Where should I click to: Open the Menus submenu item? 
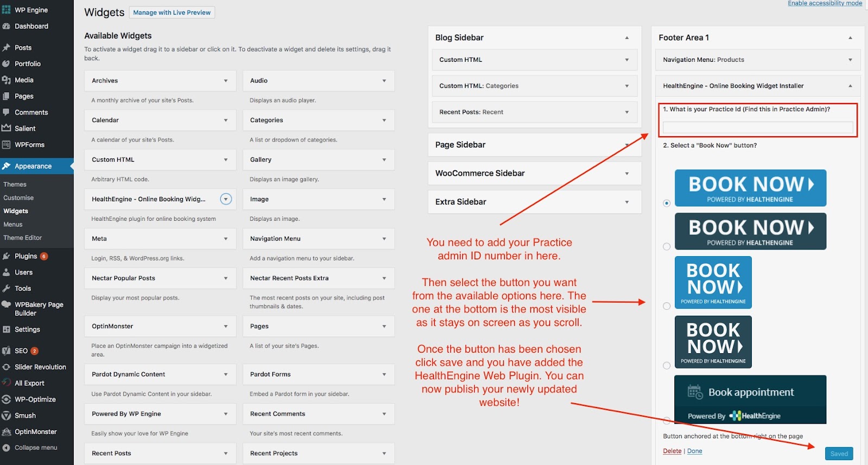coord(13,225)
